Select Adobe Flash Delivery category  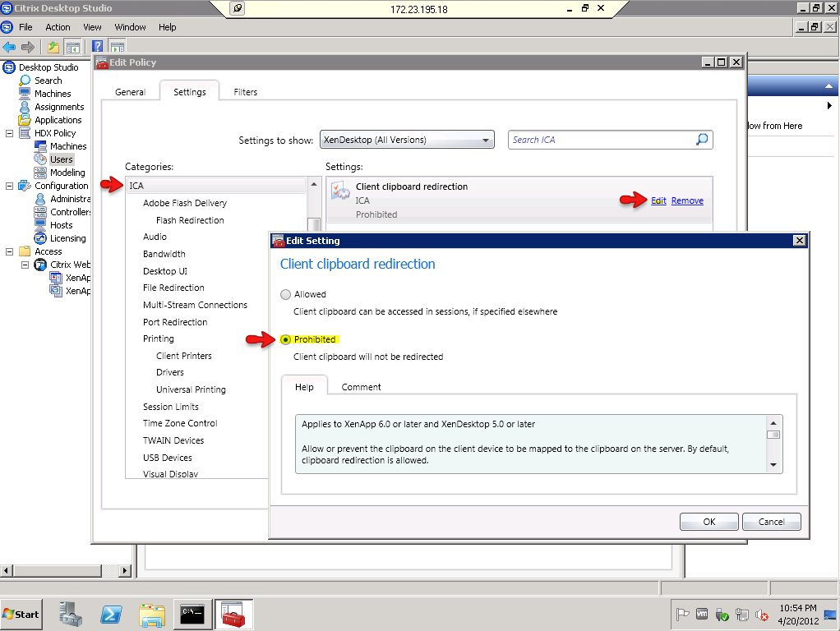(185, 203)
